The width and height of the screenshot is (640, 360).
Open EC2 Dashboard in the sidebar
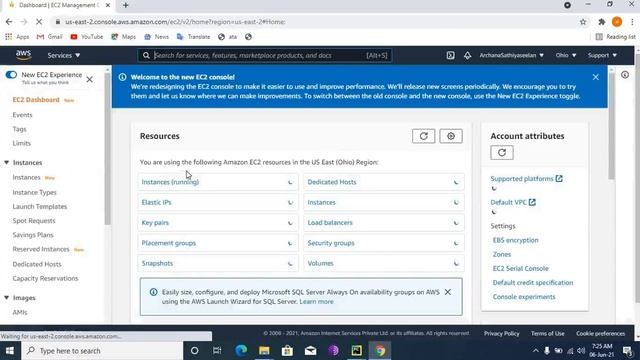click(x=36, y=100)
